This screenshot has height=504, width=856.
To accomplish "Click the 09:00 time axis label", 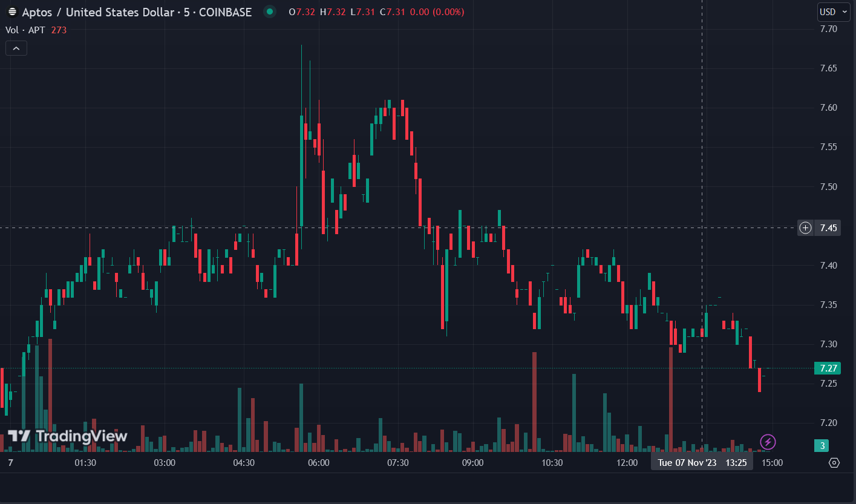I will tap(473, 463).
